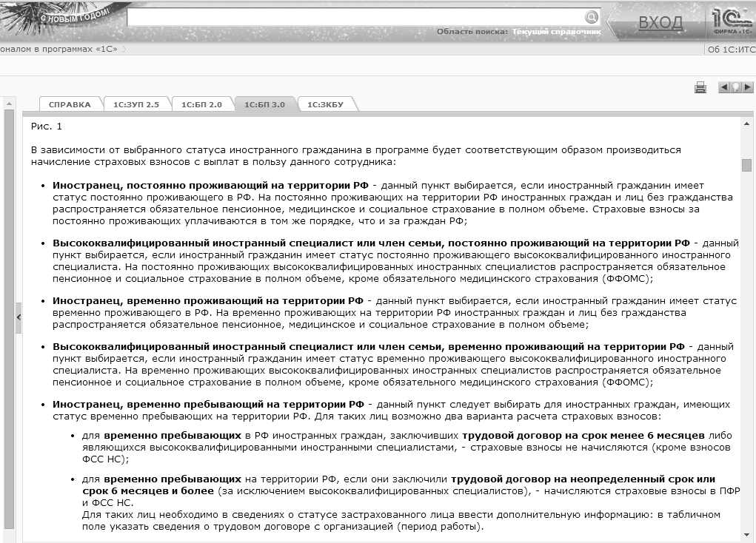Select the 1С:БП 3.0 tab
This screenshot has width=756, height=543.
pyautogui.click(x=264, y=104)
